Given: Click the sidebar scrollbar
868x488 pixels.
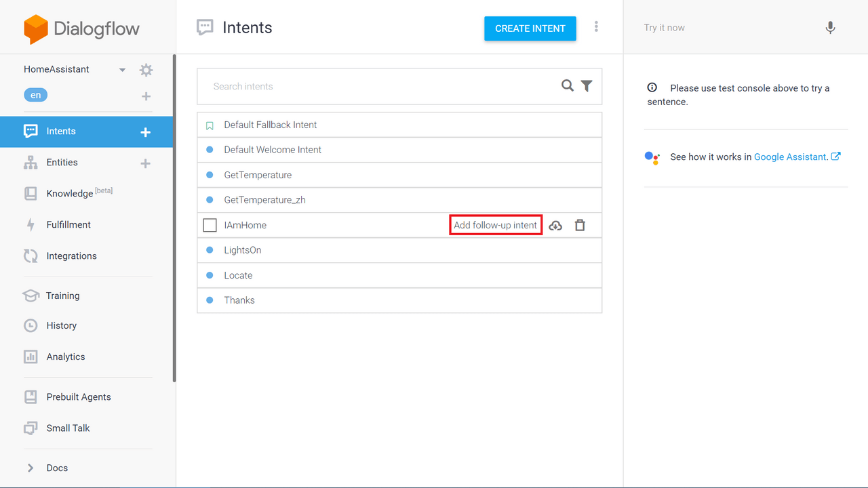Looking at the screenshot, I should 174,218.
